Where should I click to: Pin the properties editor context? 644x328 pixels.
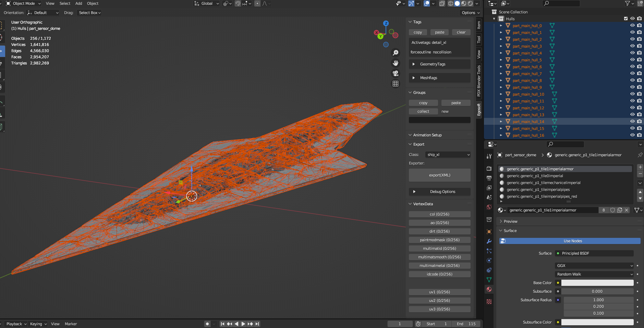pyautogui.click(x=640, y=155)
